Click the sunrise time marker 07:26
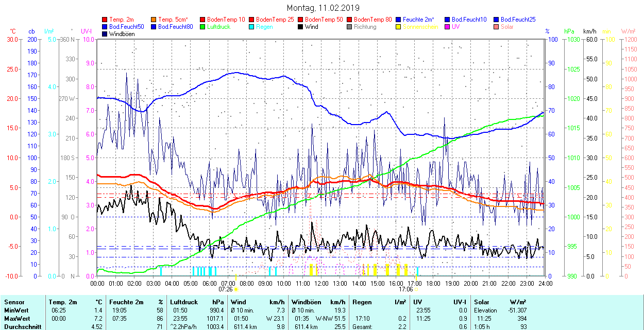The width and height of the screenshot is (644, 330). tap(226, 289)
